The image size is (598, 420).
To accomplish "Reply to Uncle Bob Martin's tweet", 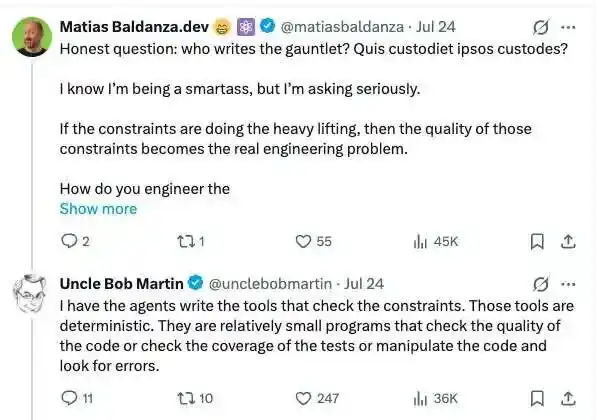I will click(77, 398).
